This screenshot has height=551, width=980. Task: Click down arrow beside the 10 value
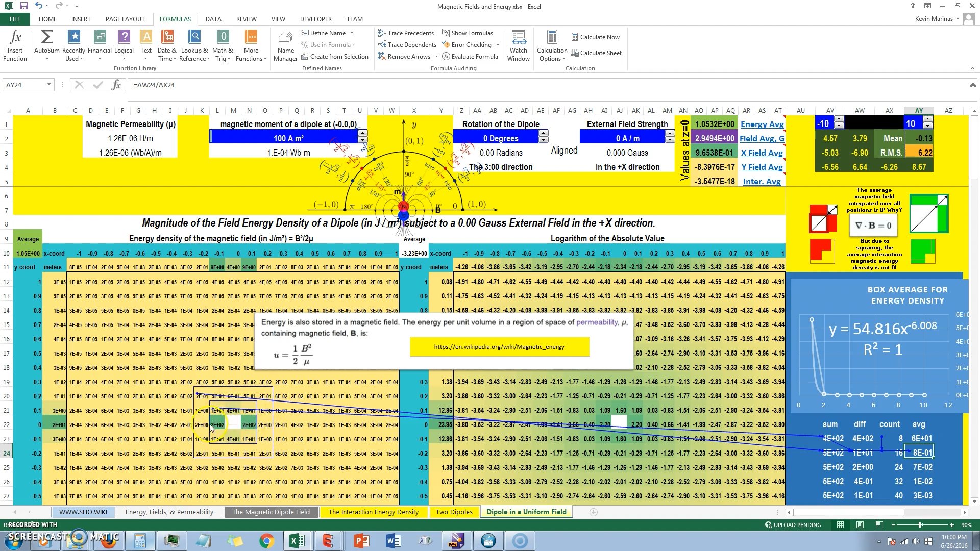(928, 126)
